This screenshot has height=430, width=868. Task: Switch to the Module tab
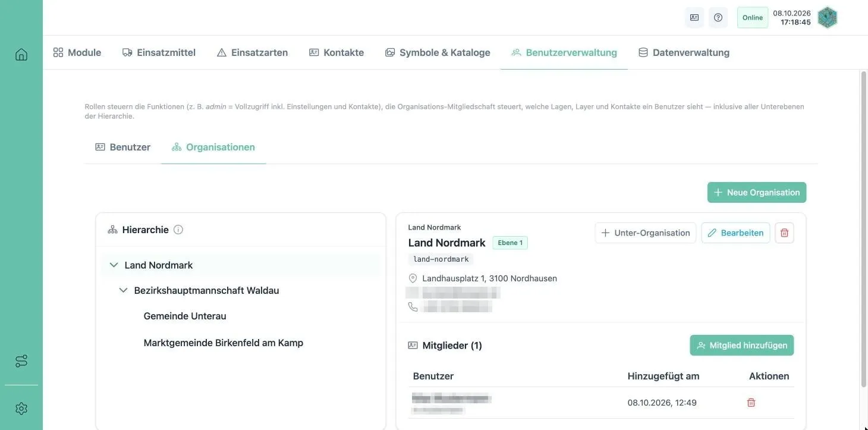(x=77, y=52)
